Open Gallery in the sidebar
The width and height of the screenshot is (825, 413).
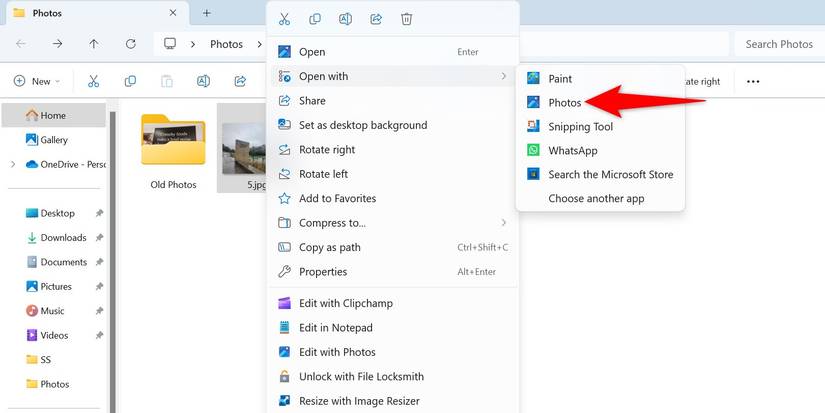tap(54, 140)
